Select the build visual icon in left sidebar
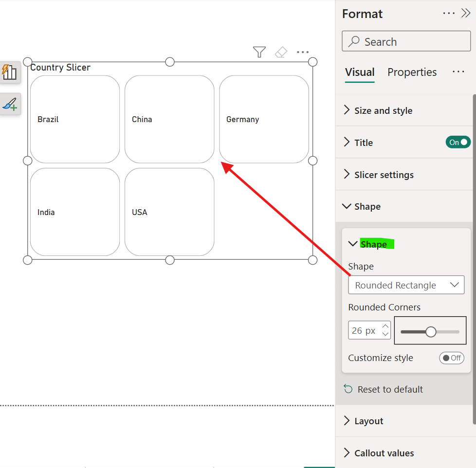476x468 pixels. pyautogui.click(x=10, y=72)
